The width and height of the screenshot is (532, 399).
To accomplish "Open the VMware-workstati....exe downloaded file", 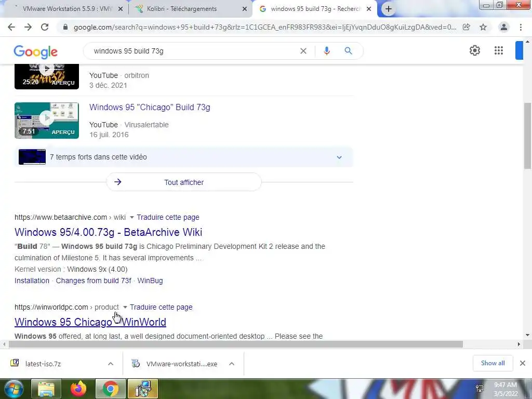I will click(x=181, y=364).
